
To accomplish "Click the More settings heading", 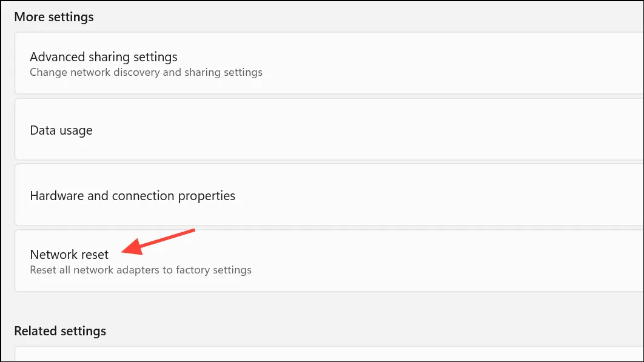I will 54,17.
